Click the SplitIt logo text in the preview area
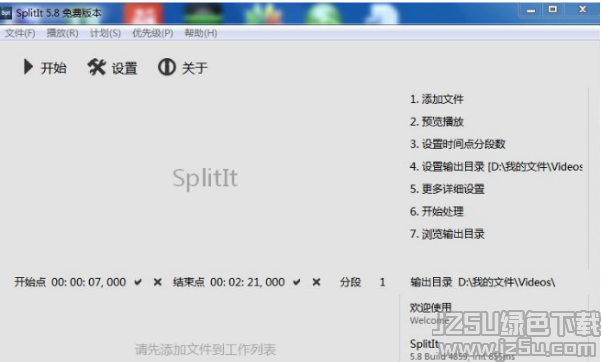This screenshot has height=362, width=602. click(x=205, y=178)
